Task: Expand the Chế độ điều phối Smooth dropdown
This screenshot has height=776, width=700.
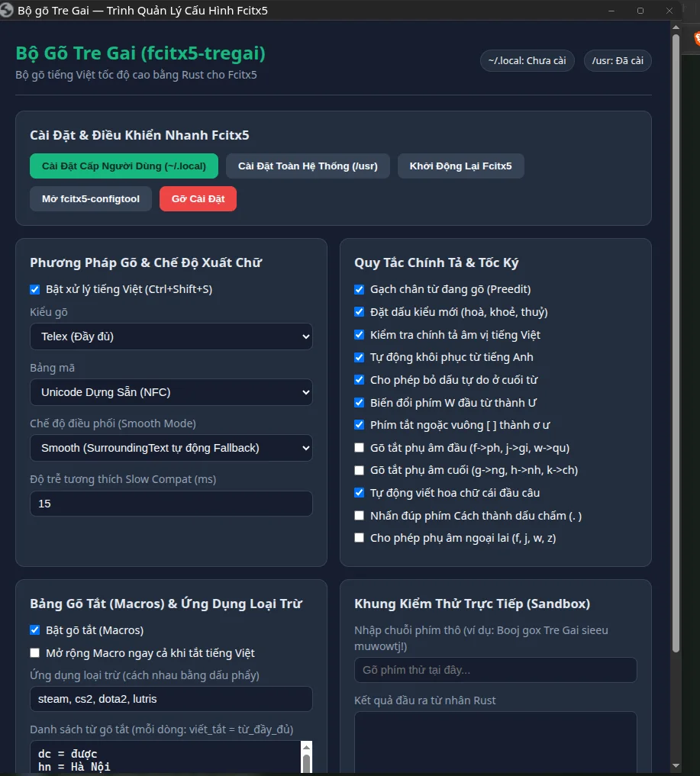Action: click(171, 448)
